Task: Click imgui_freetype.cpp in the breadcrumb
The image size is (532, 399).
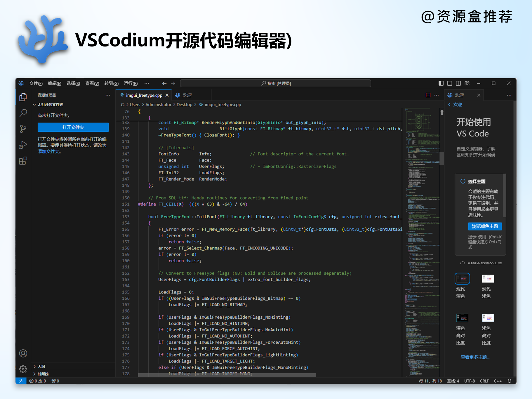Action: tap(223, 105)
